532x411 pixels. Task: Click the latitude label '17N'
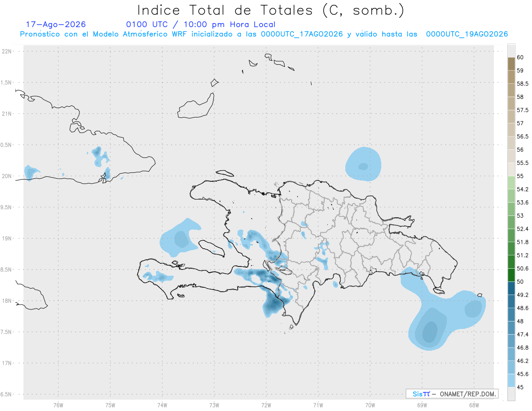point(7,363)
